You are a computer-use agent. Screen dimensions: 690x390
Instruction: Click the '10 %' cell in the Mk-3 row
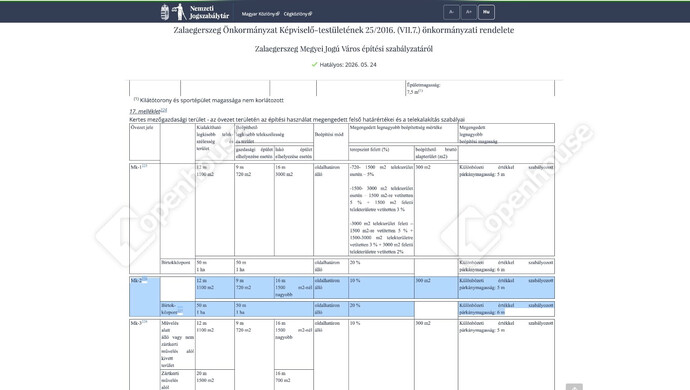[381, 355]
